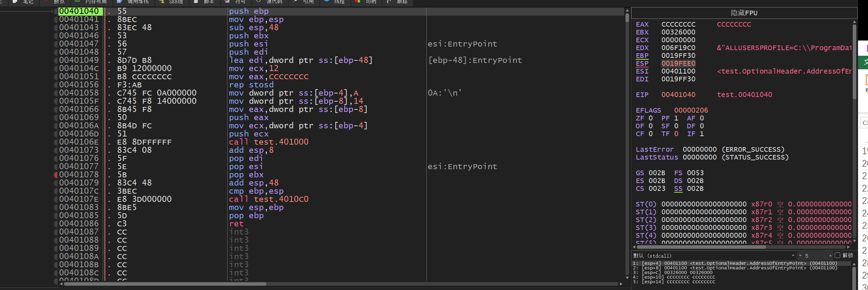This screenshot has height=290, width=868.
Task: Open the 默认 (stdcall) calling convention dropdown
Action: [714, 256]
